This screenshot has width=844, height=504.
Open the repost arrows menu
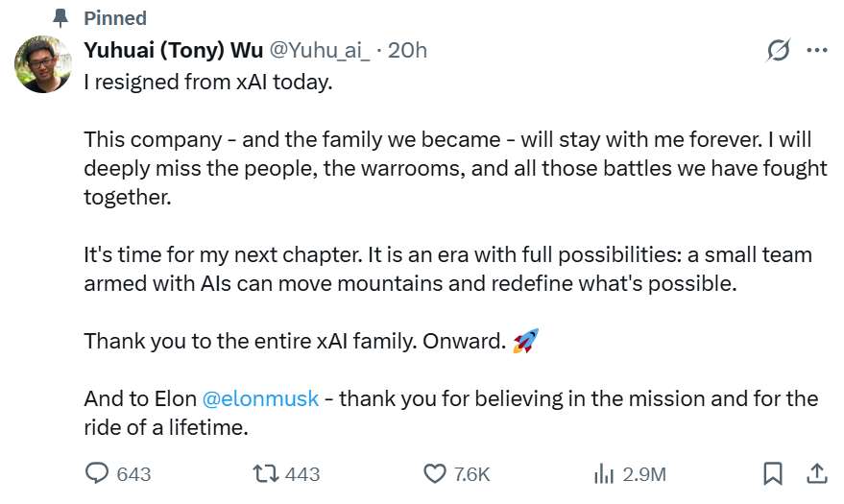point(263,474)
